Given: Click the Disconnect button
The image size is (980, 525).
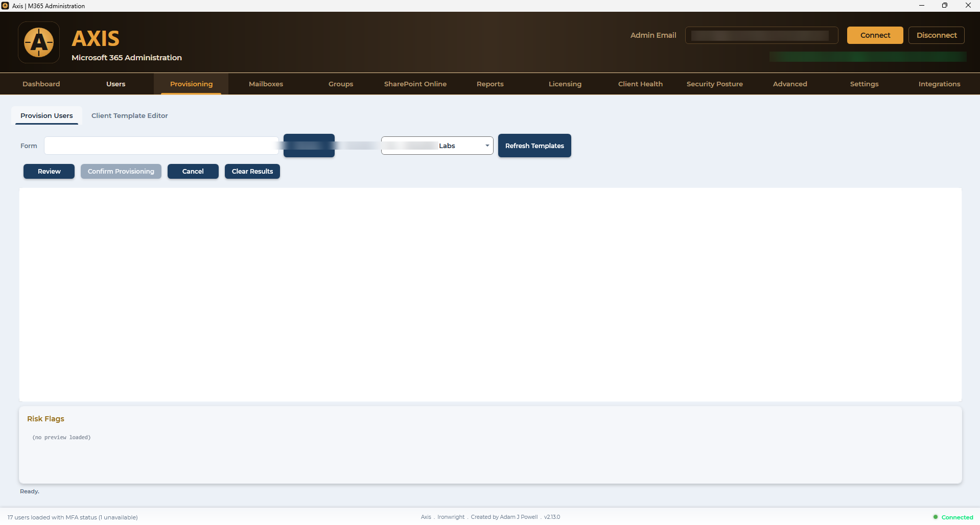Looking at the screenshot, I should [x=936, y=35].
